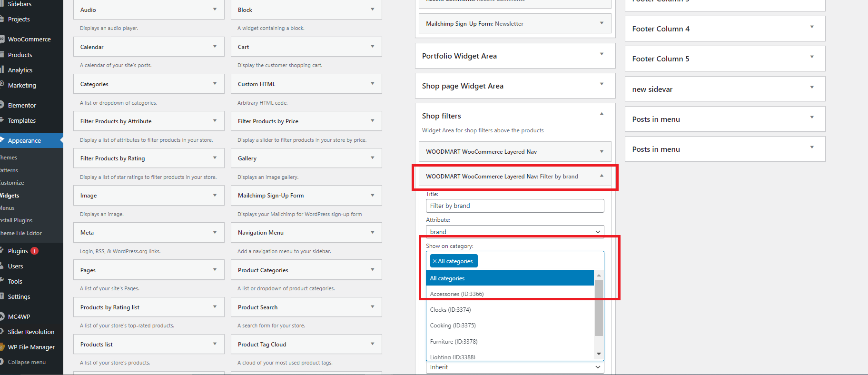Open Elementor in the admin sidebar
Image resolution: width=868 pixels, height=375 pixels.
pos(22,106)
